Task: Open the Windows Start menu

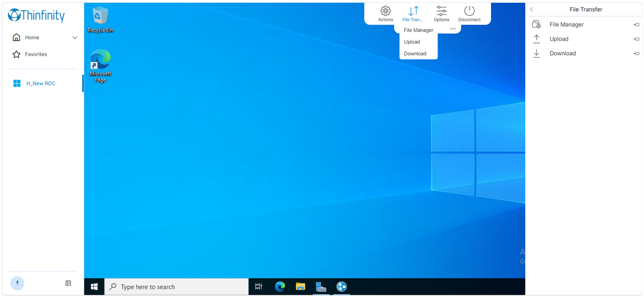Action: click(x=94, y=287)
